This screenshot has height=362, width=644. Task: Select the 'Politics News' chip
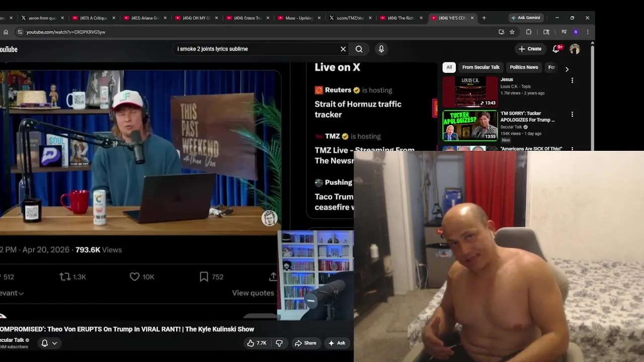tap(524, 67)
